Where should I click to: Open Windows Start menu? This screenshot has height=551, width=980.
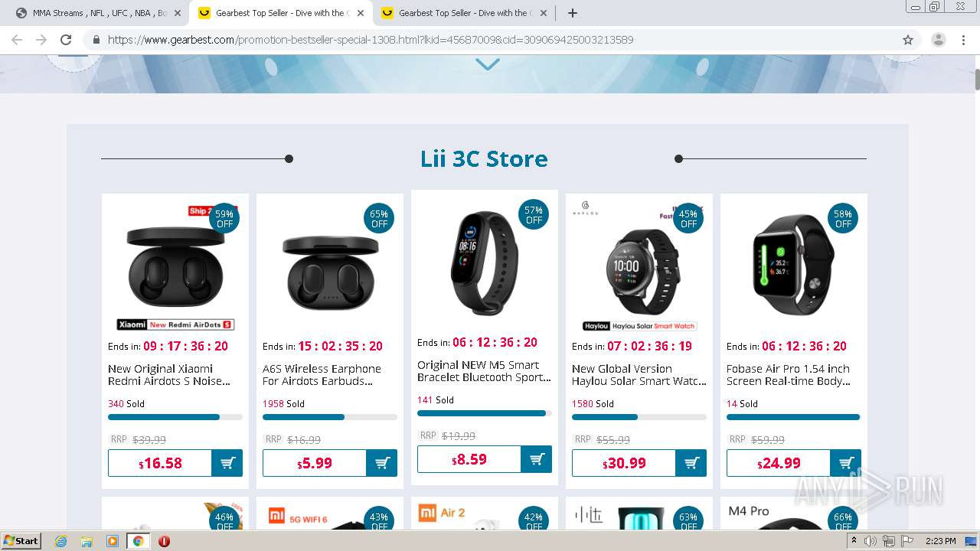pyautogui.click(x=21, y=541)
